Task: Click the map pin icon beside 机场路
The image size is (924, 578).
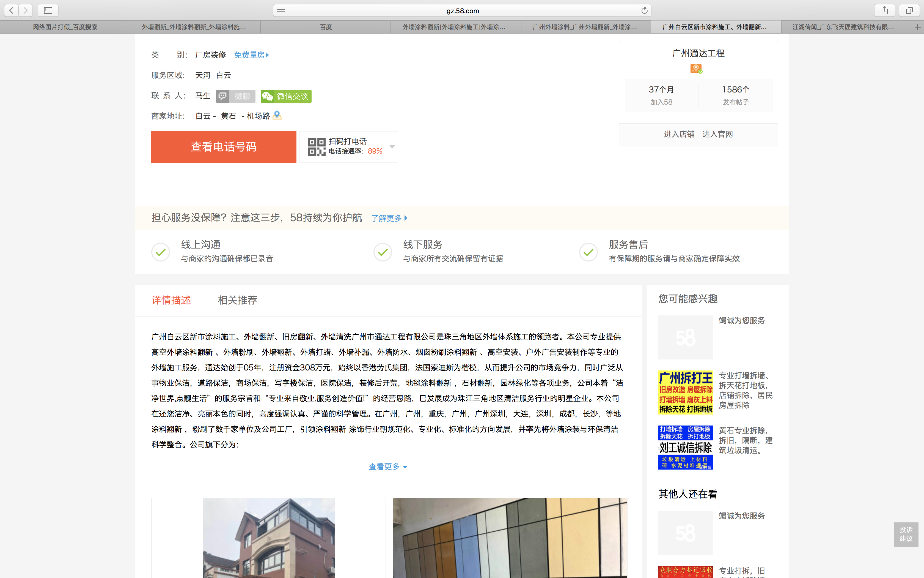Action: pos(277,115)
